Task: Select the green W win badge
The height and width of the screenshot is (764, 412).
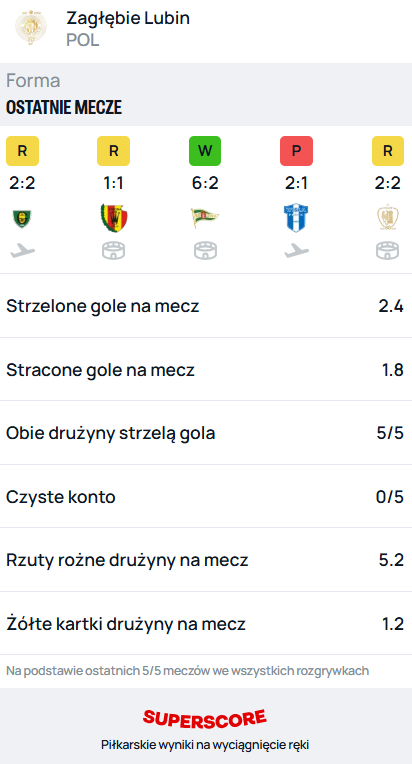Action: click(205, 151)
